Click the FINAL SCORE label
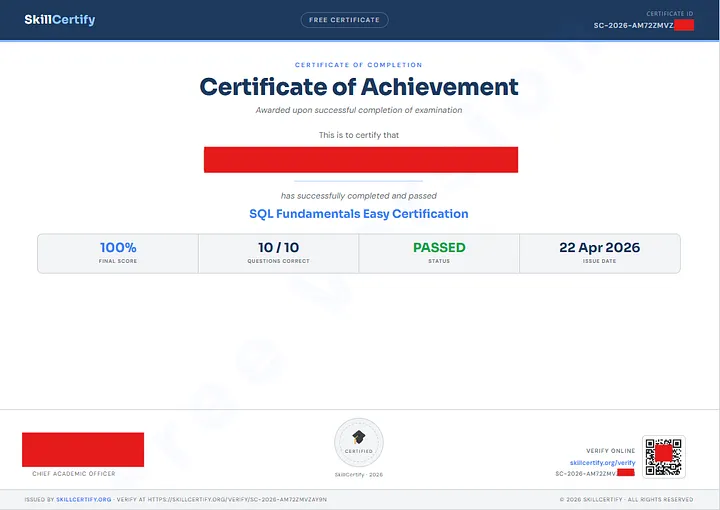 tap(118, 261)
